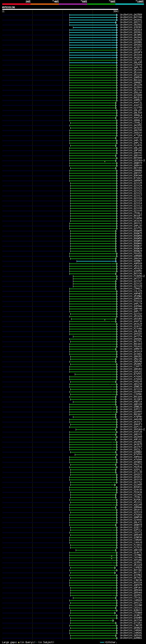Open hit UniRef100_P19656

pos(131,218)
